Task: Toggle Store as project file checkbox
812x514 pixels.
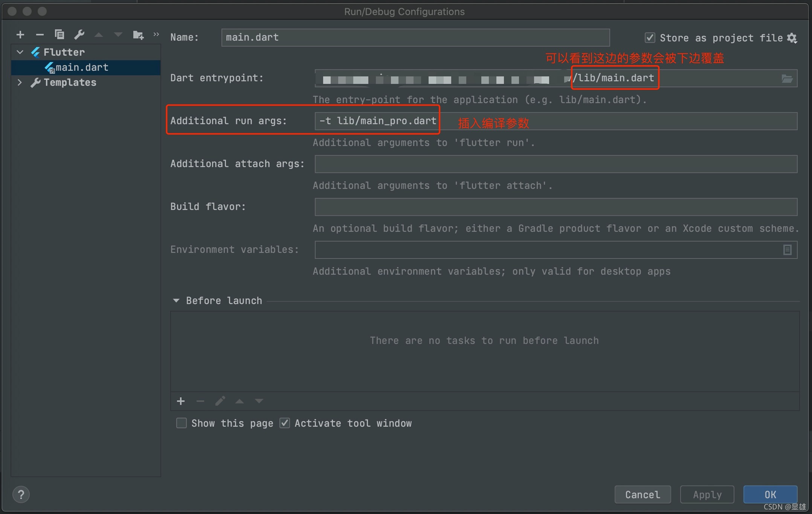Action: click(650, 38)
